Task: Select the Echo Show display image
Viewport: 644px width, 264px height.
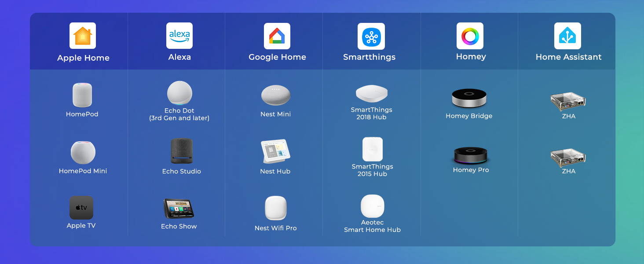Action: tap(179, 209)
